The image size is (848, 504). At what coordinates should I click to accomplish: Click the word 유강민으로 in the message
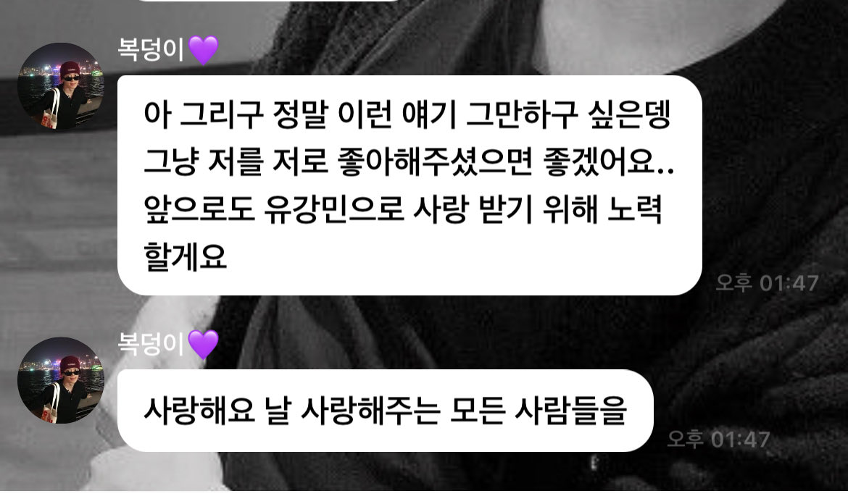pos(333,209)
